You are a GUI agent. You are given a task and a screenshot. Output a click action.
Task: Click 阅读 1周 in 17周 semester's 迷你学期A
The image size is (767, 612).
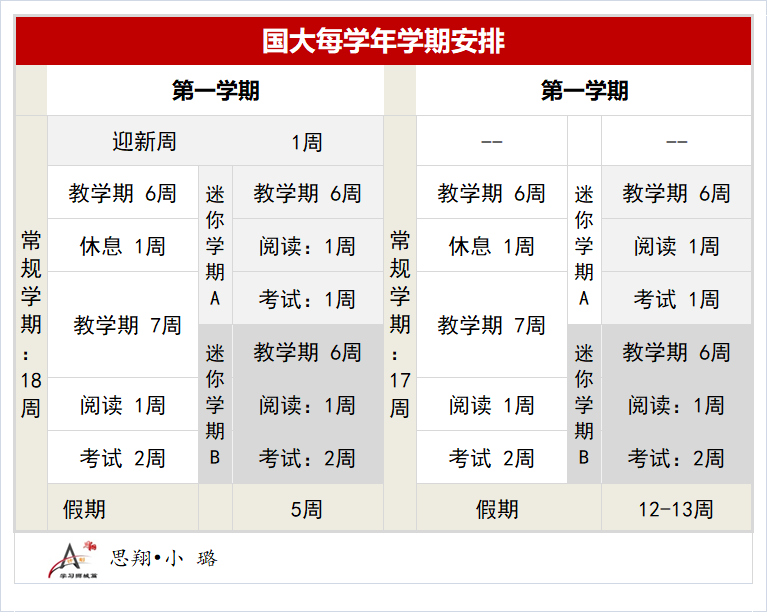677,246
